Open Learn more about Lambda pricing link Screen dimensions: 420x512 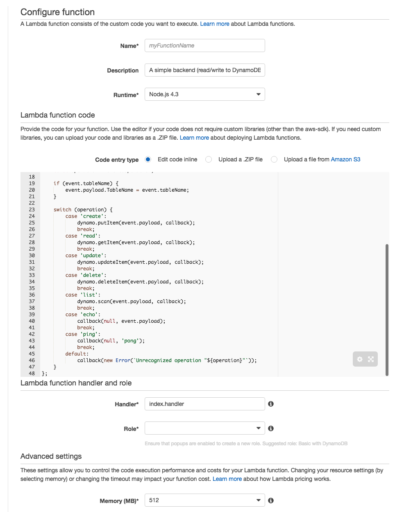227,479
